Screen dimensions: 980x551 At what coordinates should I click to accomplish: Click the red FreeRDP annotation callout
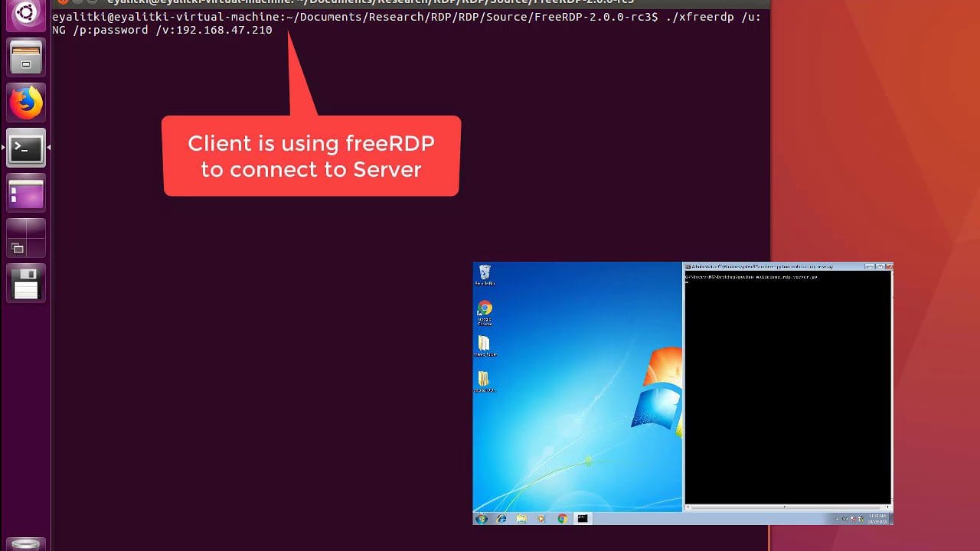click(x=311, y=156)
